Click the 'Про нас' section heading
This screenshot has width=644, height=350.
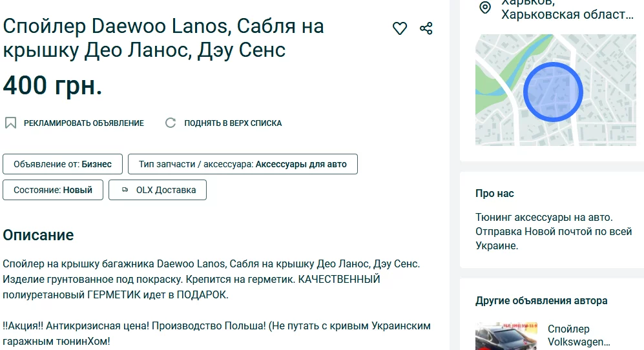pos(494,193)
